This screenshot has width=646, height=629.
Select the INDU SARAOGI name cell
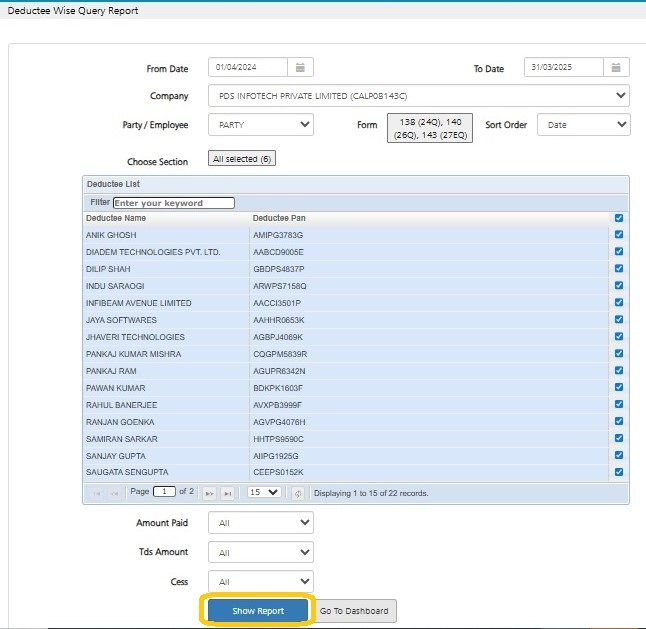pos(166,286)
